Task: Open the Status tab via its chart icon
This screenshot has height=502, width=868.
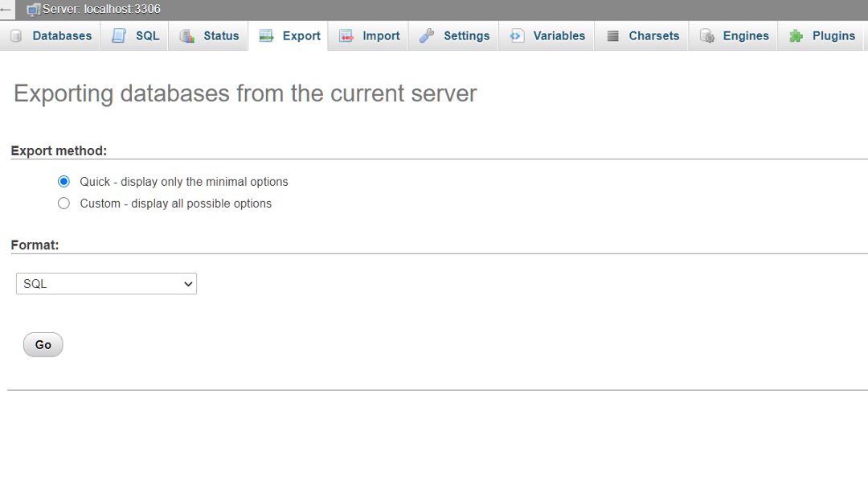Action: pyautogui.click(x=187, y=35)
